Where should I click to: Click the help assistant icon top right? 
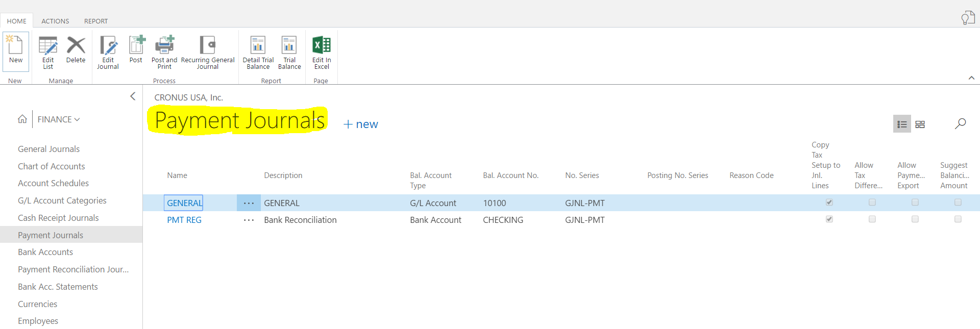pyautogui.click(x=968, y=18)
